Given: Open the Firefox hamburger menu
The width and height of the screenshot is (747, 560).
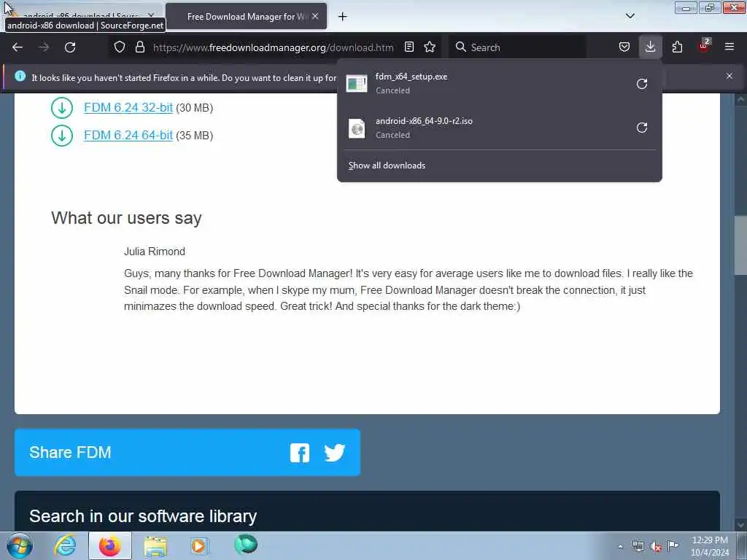Looking at the screenshot, I should tap(729, 47).
